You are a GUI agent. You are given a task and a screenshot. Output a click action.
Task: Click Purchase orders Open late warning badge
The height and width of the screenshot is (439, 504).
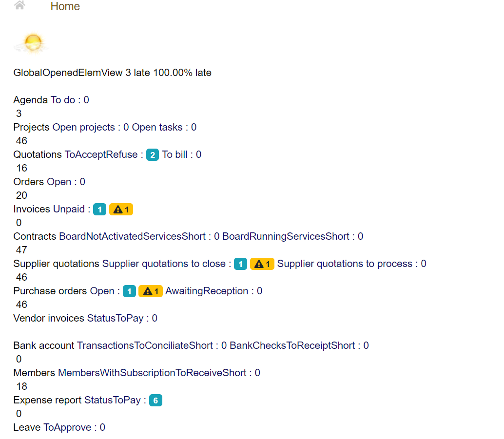[150, 291]
